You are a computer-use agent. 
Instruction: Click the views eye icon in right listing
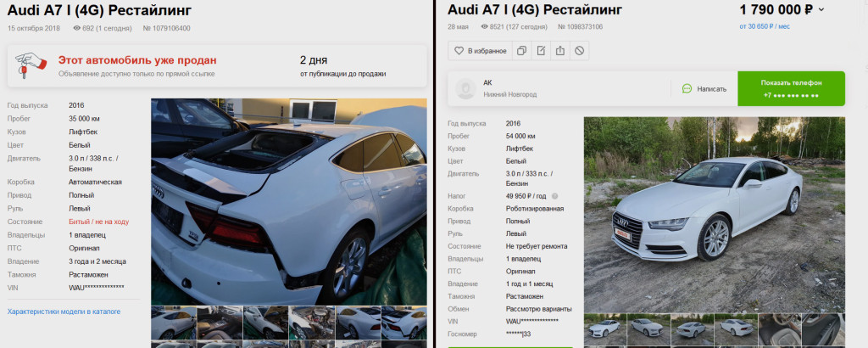pos(484,26)
